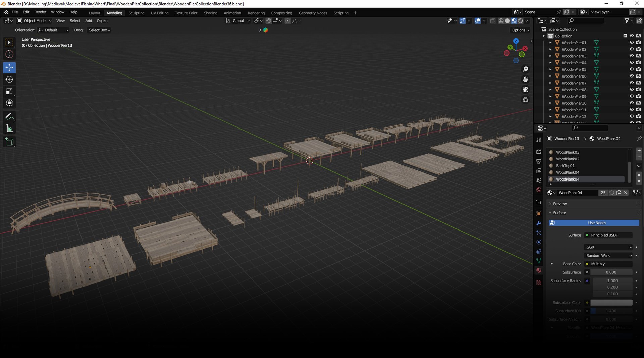Click the Subsurface Color swatch
The image size is (644, 358).
611,303
